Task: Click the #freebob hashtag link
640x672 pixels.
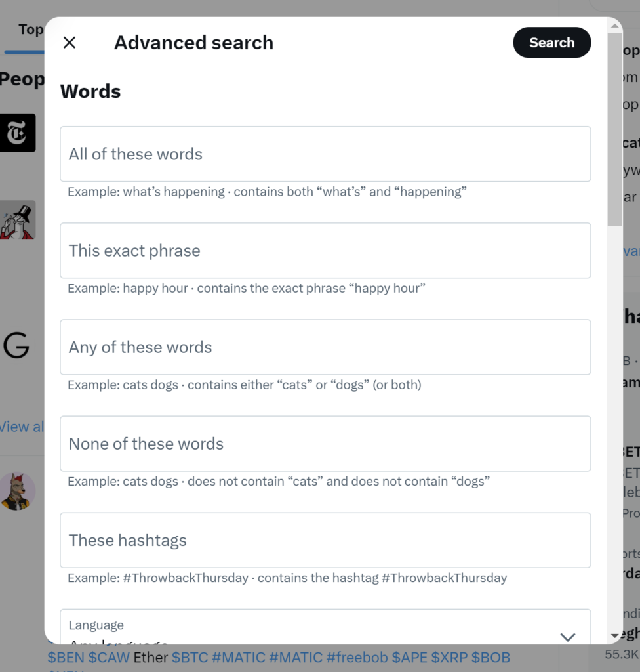Action: click(x=357, y=657)
